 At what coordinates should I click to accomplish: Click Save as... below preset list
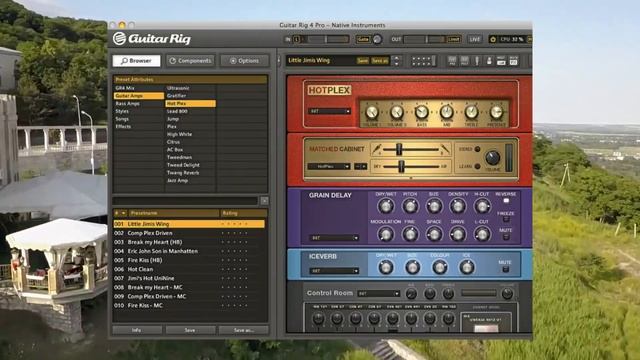tap(244, 330)
